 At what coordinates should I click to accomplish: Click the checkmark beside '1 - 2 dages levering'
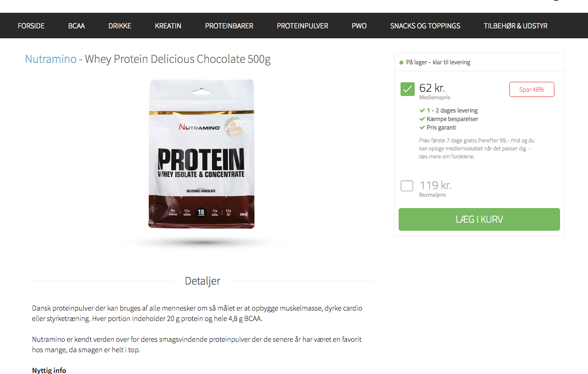(422, 111)
